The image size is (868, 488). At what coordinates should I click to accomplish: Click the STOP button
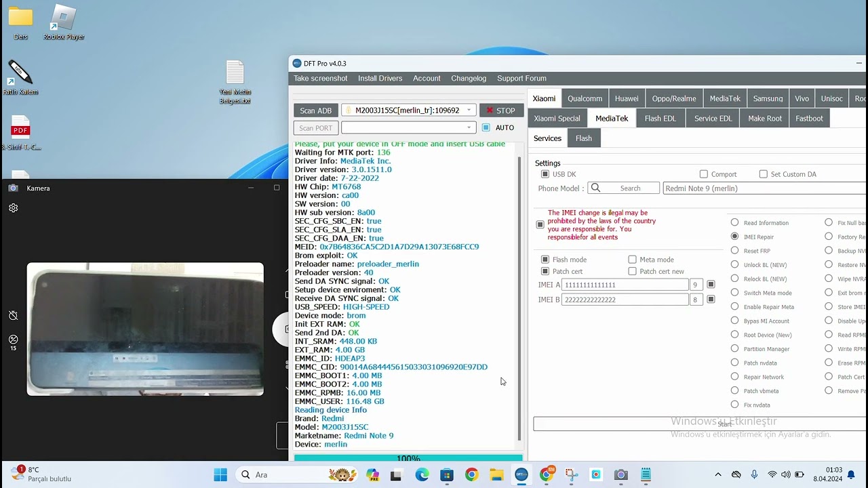point(501,110)
